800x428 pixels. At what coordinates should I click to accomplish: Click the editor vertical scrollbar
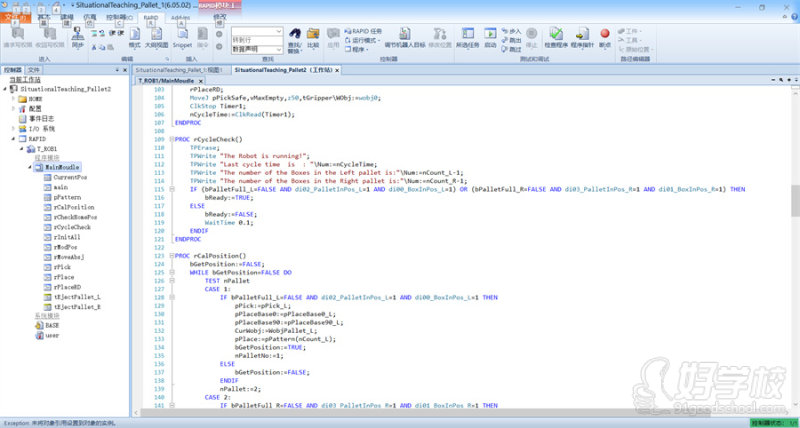[794, 200]
